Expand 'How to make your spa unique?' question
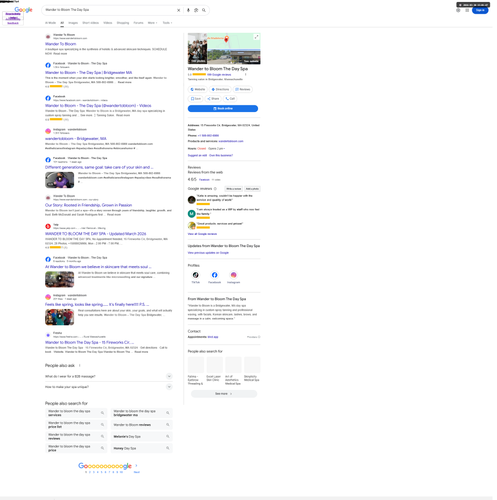497x500 pixels. click(109, 387)
